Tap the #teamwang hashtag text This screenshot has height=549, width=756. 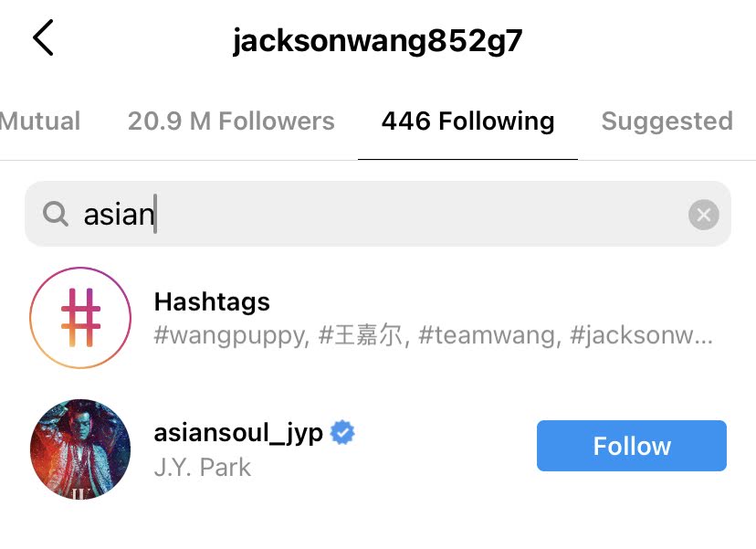click(490, 336)
